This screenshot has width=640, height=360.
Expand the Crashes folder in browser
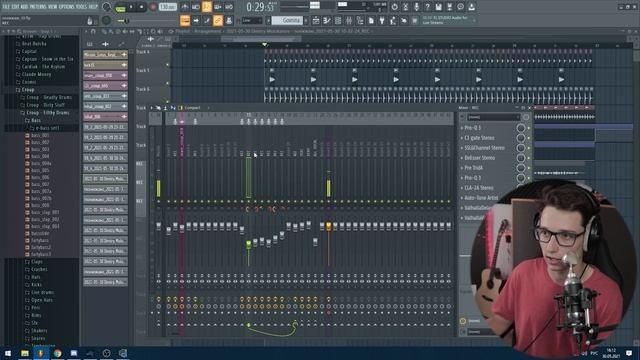pos(36,270)
